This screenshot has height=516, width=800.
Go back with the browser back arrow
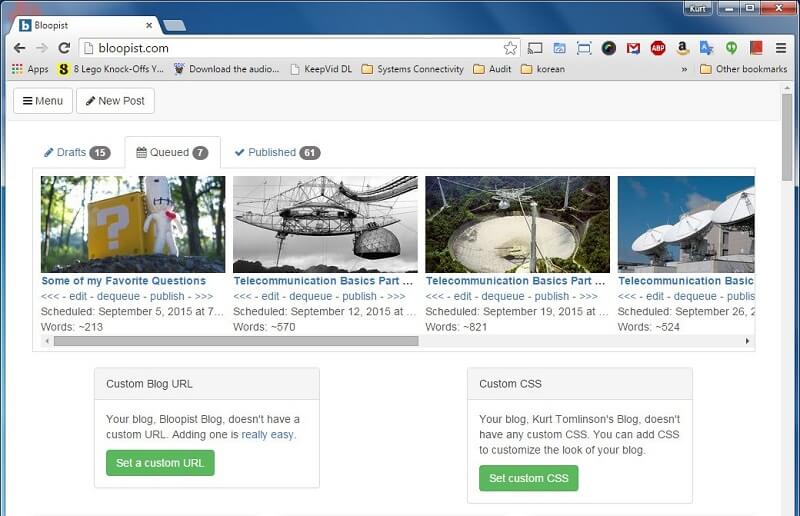19,48
